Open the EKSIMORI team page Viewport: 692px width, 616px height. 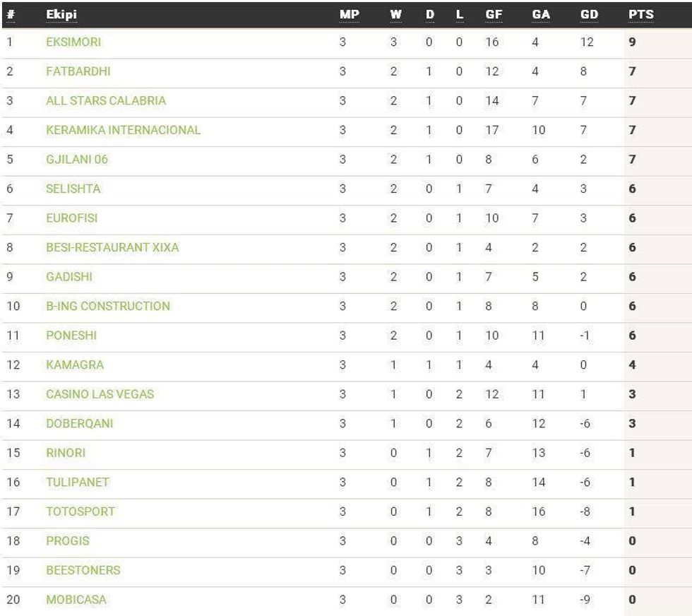(x=72, y=42)
